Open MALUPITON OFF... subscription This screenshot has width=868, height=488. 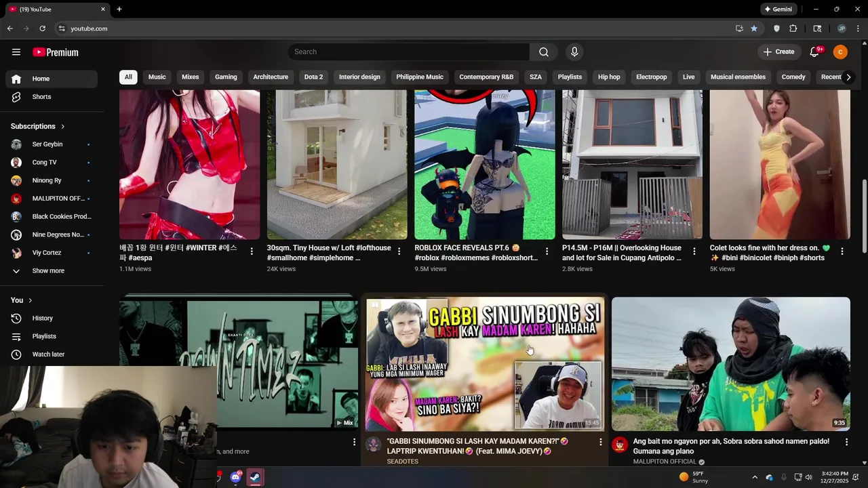point(52,199)
